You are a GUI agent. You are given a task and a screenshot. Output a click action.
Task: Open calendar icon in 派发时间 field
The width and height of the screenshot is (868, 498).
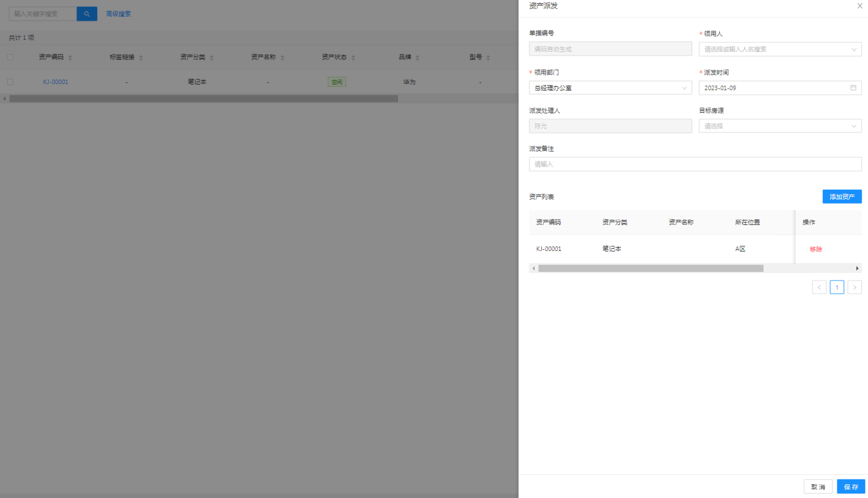click(853, 88)
